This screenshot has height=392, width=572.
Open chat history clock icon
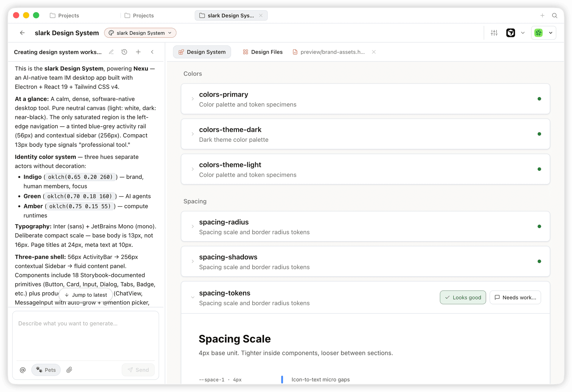point(124,52)
